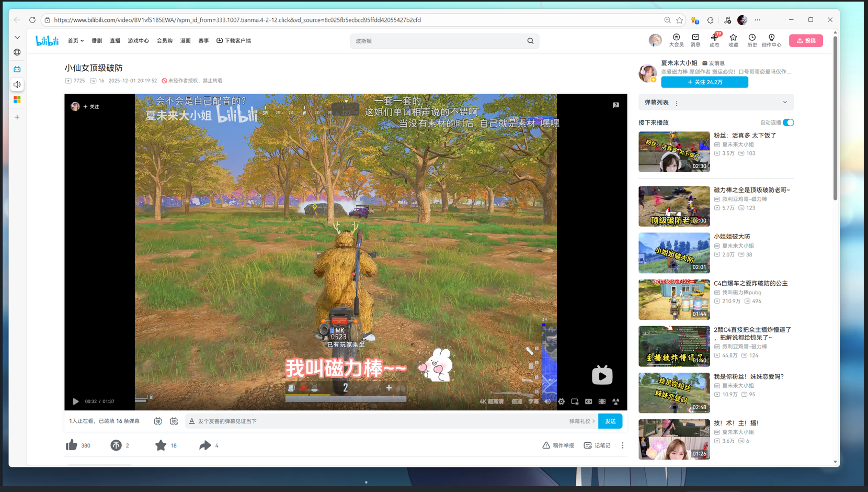Image resolution: width=868 pixels, height=492 pixels.
Task: Follow uploader with 关注 24.2万 button
Action: point(704,82)
